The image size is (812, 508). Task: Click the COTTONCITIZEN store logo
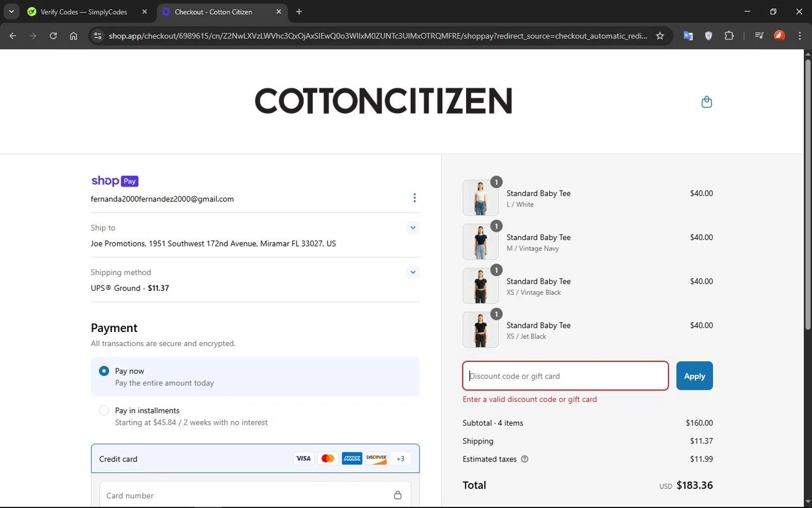click(x=383, y=101)
